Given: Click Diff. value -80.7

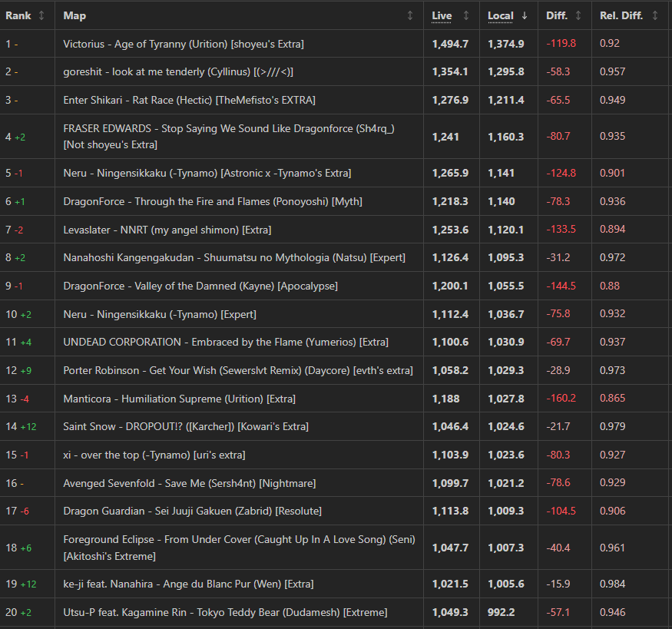Looking at the screenshot, I should 558,136.
